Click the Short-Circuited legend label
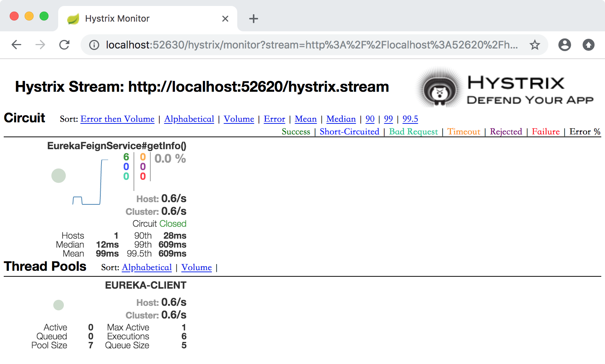The height and width of the screenshot is (364, 605). [349, 132]
